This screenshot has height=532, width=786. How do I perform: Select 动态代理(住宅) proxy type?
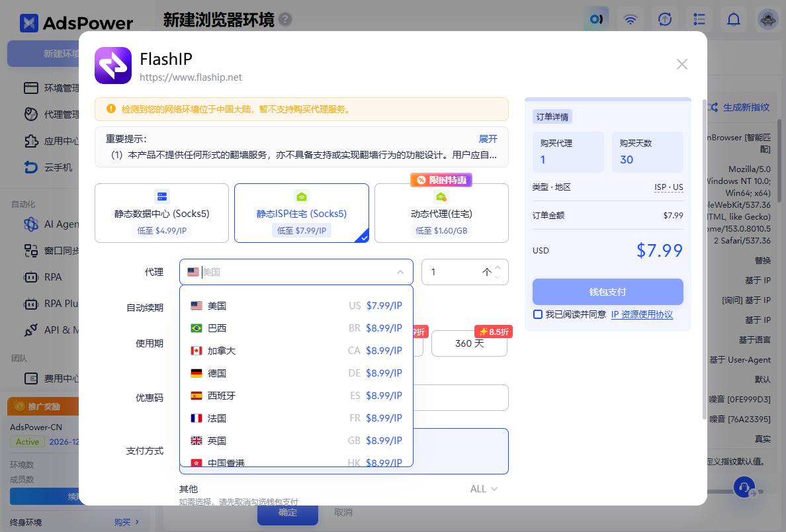coord(441,213)
